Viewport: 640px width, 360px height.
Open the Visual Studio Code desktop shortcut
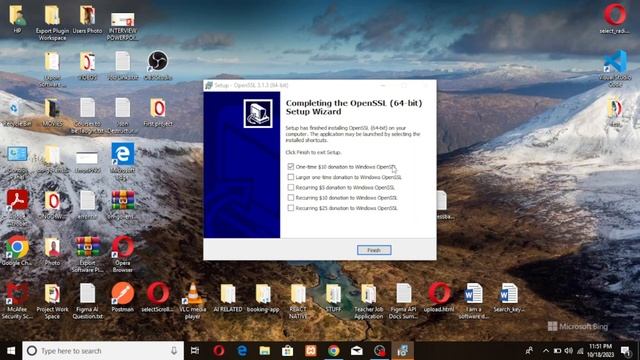click(x=615, y=69)
